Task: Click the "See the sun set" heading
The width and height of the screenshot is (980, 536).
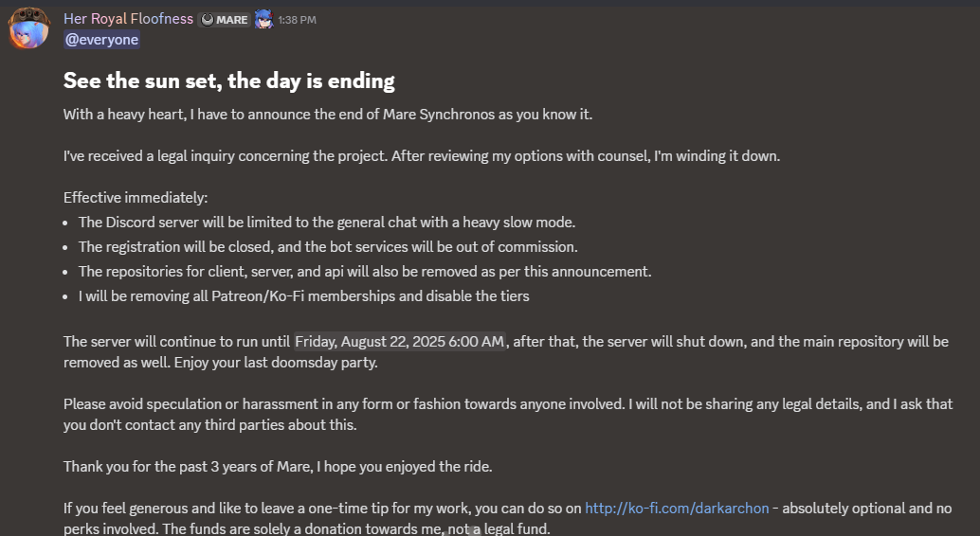Action: pos(228,81)
